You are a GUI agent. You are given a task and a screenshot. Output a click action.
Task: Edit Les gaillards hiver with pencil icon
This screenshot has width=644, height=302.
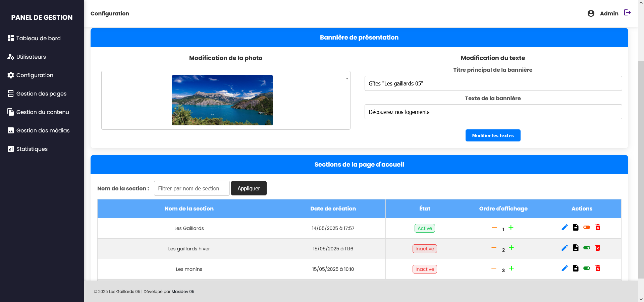(565, 248)
